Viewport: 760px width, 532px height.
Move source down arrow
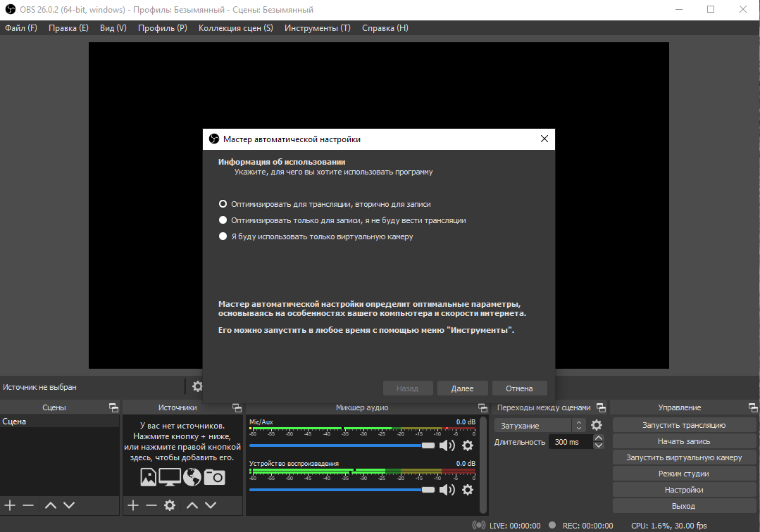click(211, 505)
